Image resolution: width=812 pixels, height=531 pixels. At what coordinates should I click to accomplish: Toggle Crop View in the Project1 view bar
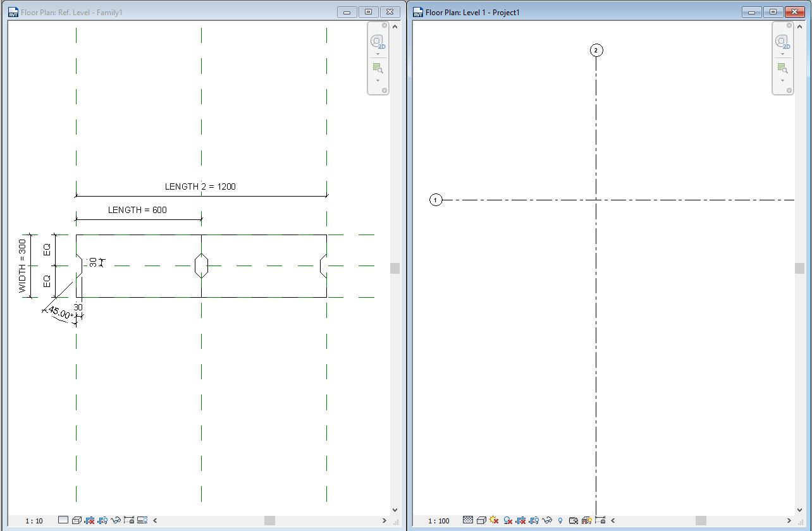[521, 520]
